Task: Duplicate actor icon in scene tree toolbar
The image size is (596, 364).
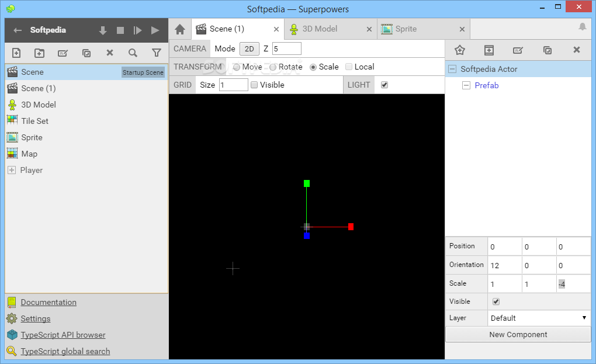Action: [x=548, y=50]
